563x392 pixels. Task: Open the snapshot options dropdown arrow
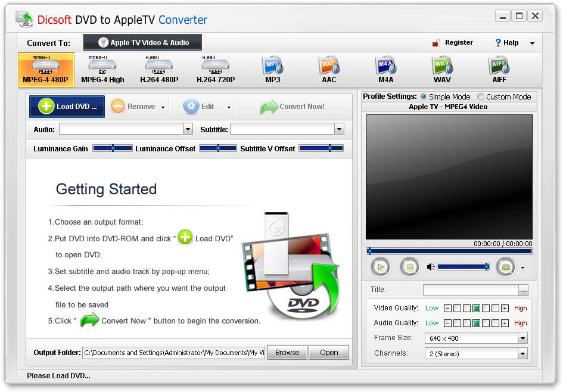tap(523, 268)
